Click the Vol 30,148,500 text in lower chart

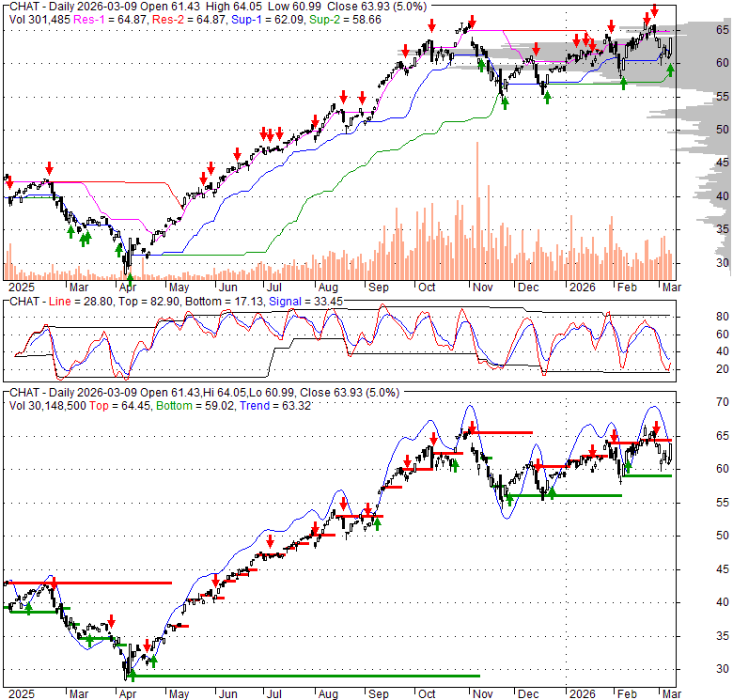[55, 405]
